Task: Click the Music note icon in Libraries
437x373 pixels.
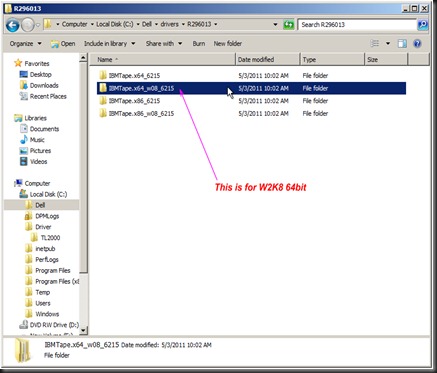Action: click(24, 140)
